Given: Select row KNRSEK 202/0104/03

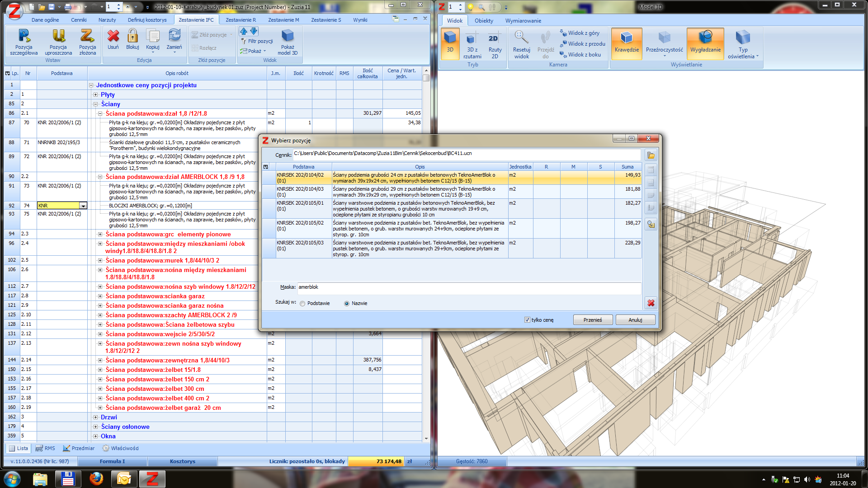Looking at the screenshot, I should 452,192.
